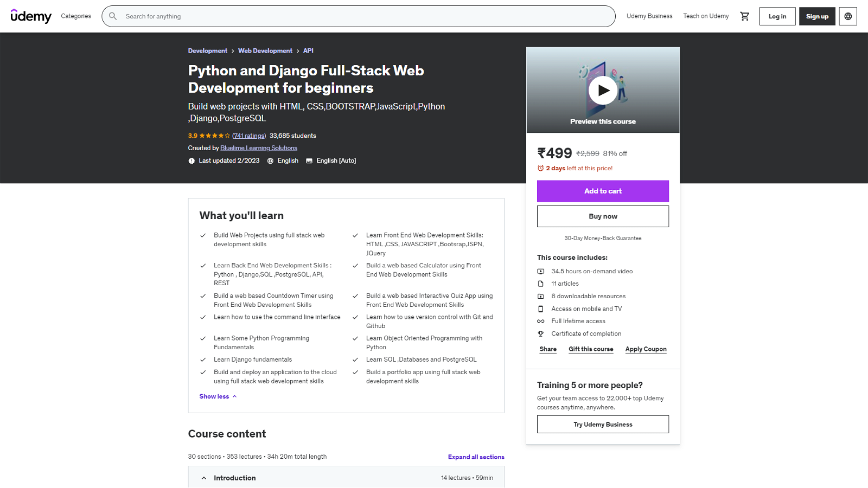
Task: Click the mobile access icon
Action: pyautogui.click(x=540, y=309)
